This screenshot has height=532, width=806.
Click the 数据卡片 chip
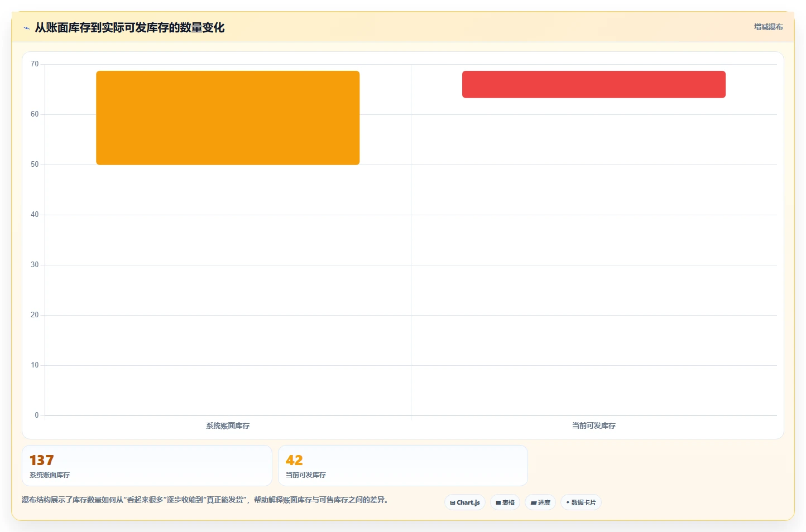(581, 502)
